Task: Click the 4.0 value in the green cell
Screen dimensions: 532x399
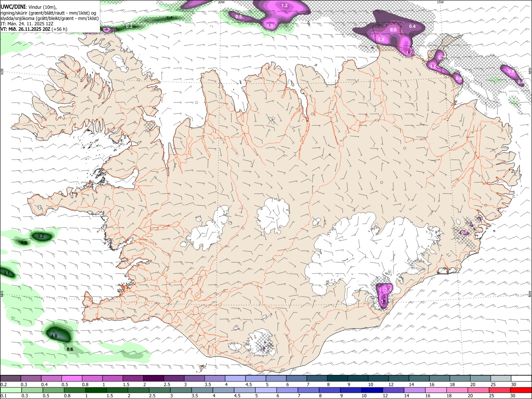Action: tap(54, 335)
